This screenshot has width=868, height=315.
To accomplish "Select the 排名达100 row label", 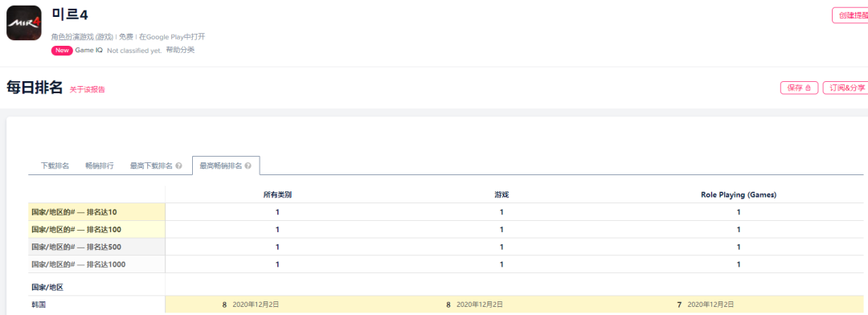I will tap(96, 230).
